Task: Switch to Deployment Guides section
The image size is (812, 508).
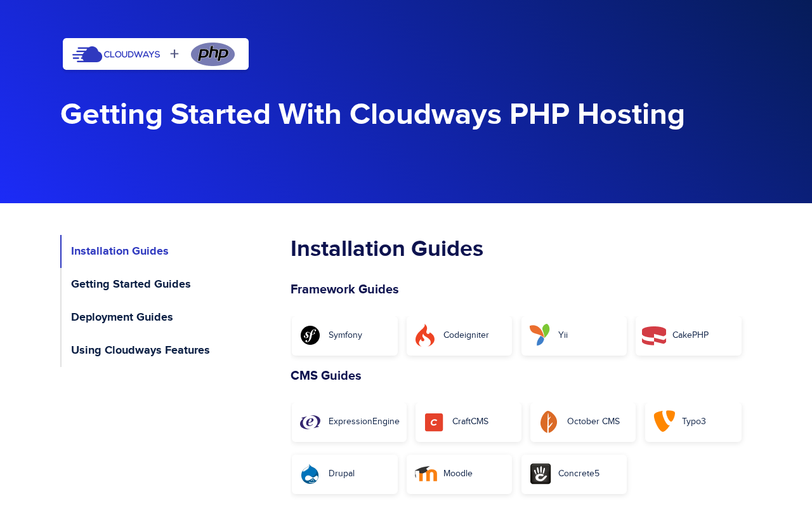Action: tap(122, 317)
